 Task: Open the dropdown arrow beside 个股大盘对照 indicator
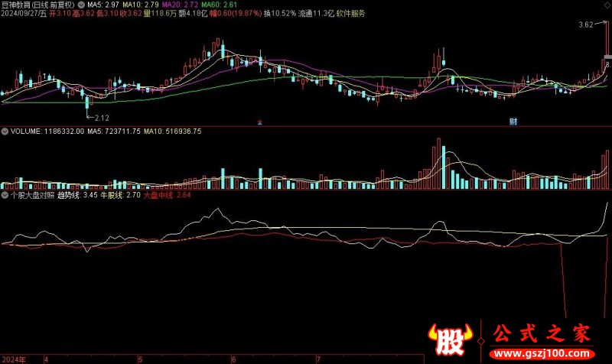[x=5, y=195]
